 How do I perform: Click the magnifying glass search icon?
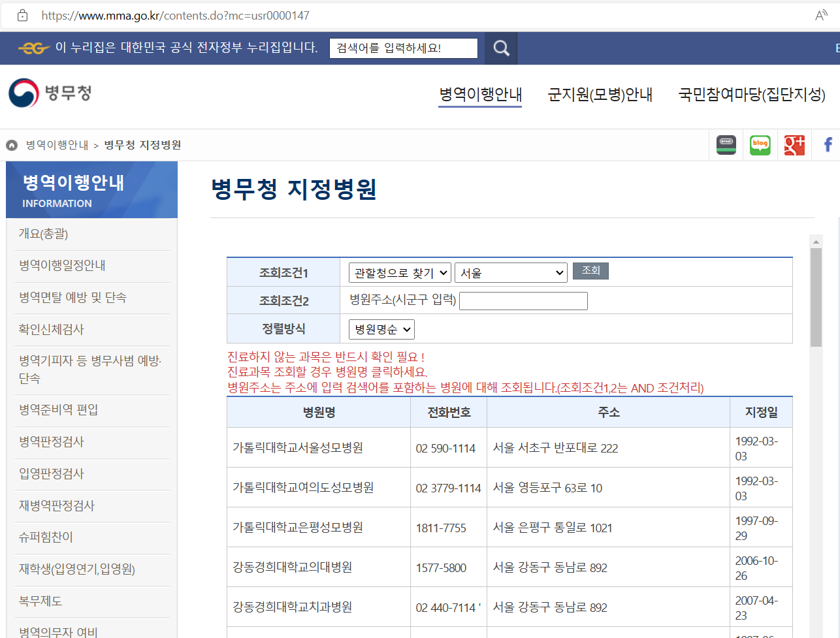[x=500, y=48]
